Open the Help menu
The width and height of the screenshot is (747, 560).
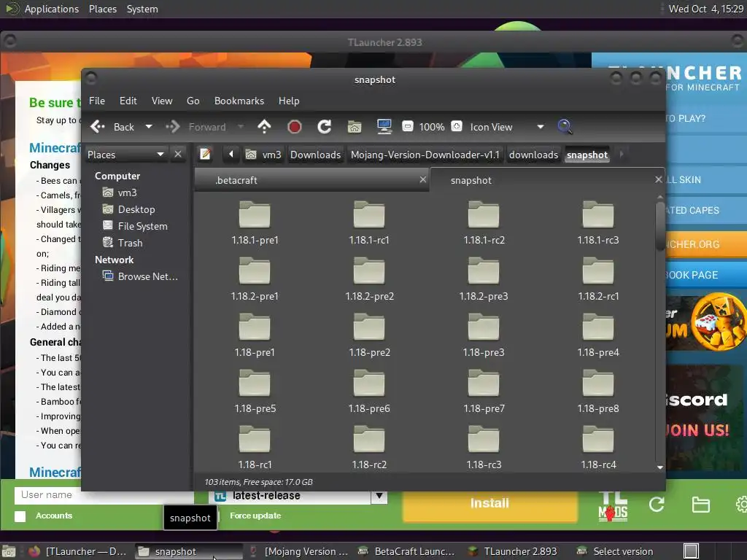(289, 101)
